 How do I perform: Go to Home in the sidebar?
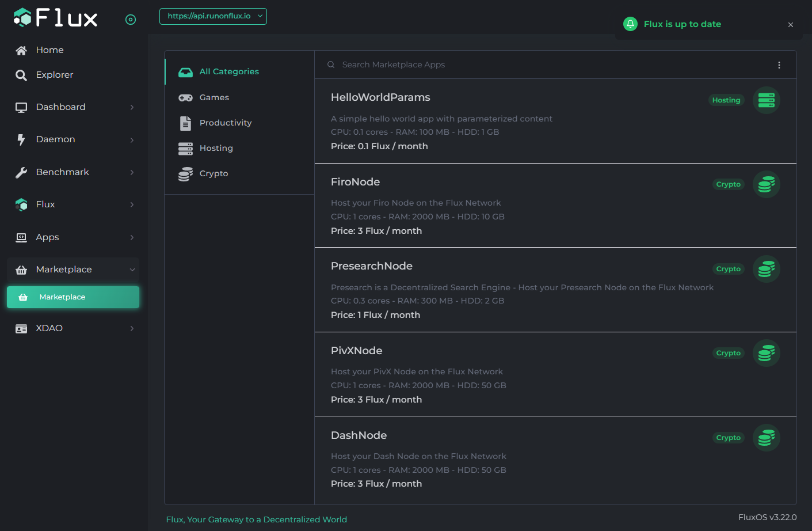click(x=49, y=50)
